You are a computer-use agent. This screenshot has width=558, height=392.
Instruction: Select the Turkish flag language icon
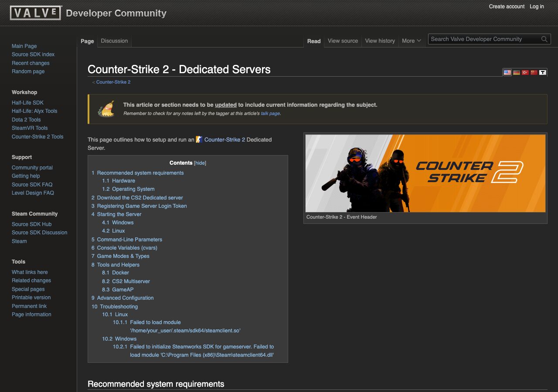click(x=525, y=72)
